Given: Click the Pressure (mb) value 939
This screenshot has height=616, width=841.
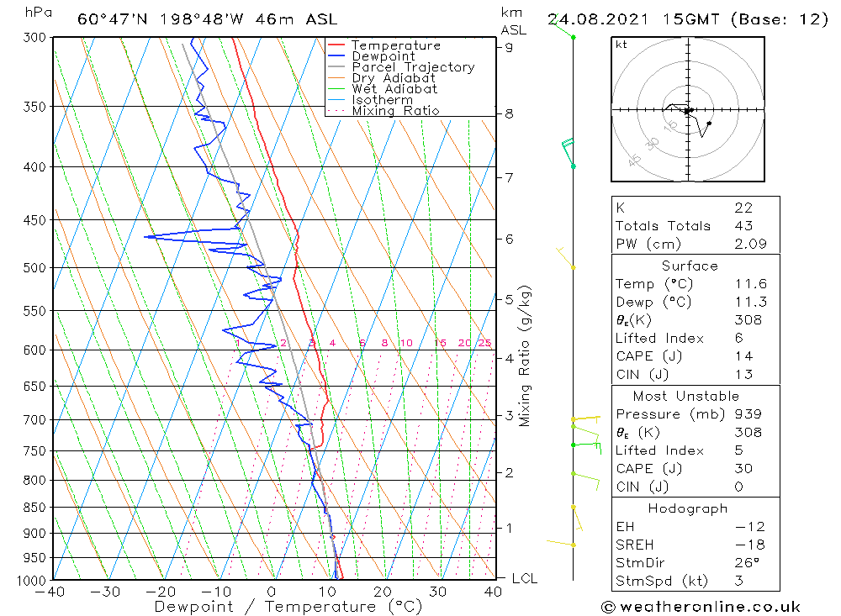Looking at the screenshot, I should pos(748,414).
